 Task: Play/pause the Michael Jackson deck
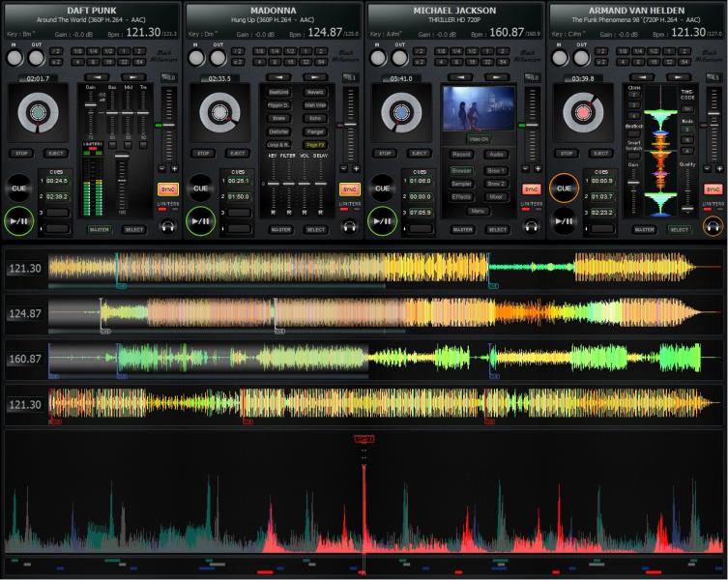[382, 221]
